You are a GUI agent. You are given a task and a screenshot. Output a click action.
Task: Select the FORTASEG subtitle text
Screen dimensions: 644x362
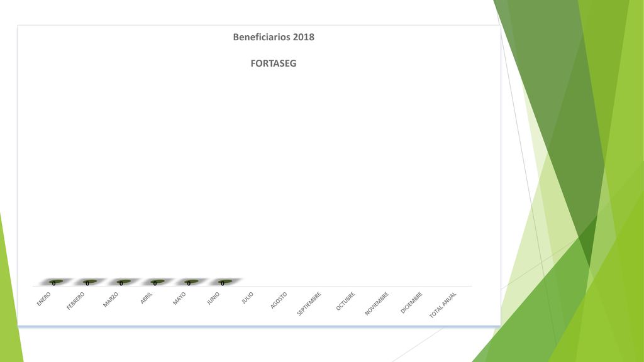coord(274,63)
